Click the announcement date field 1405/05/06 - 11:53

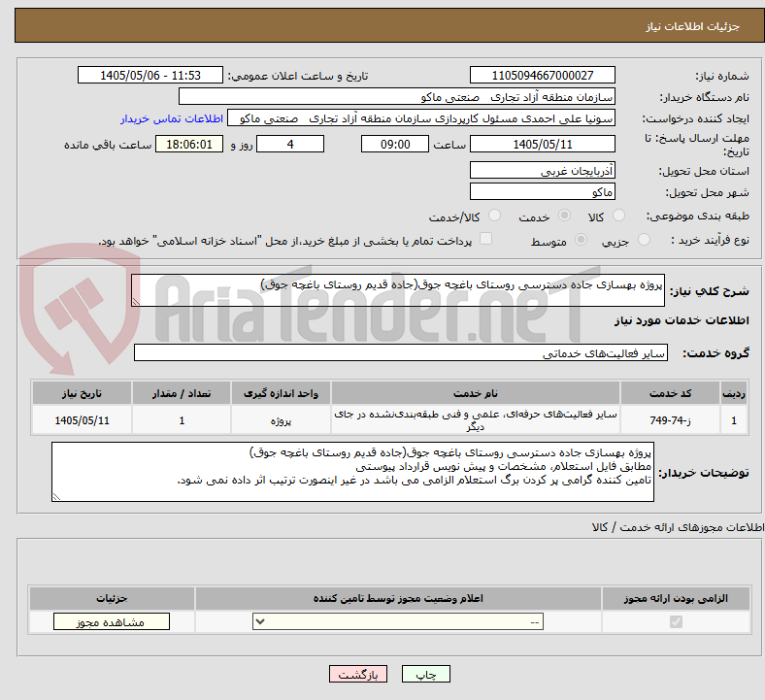[x=150, y=75]
